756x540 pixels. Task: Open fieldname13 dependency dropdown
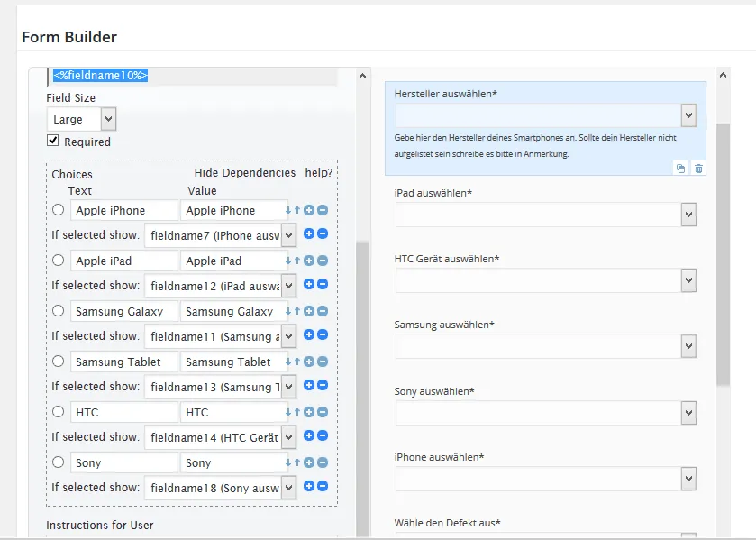(221, 387)
